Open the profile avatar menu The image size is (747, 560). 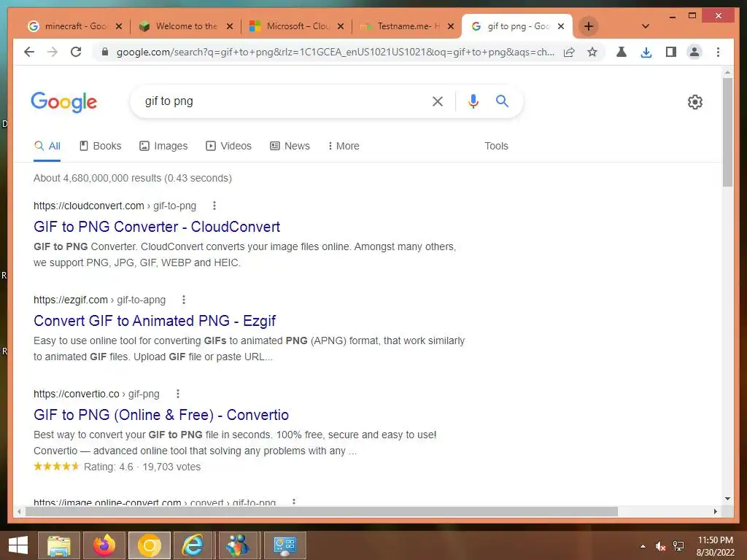pos(694,52)
